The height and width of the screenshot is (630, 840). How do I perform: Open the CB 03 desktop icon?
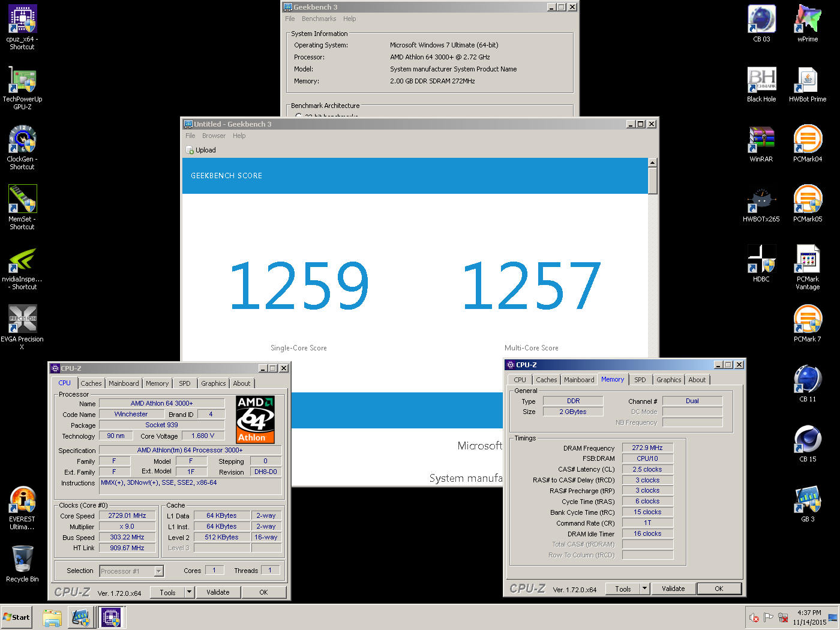[761, 23]
